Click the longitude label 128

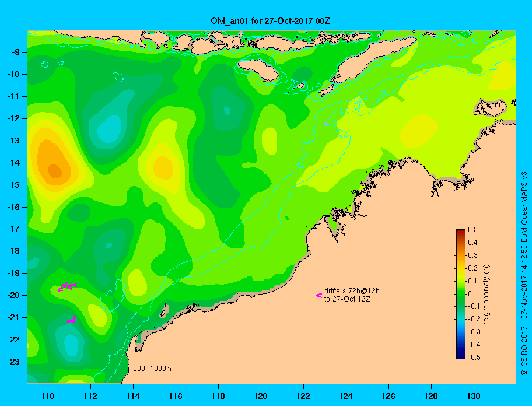pos(431,396)
